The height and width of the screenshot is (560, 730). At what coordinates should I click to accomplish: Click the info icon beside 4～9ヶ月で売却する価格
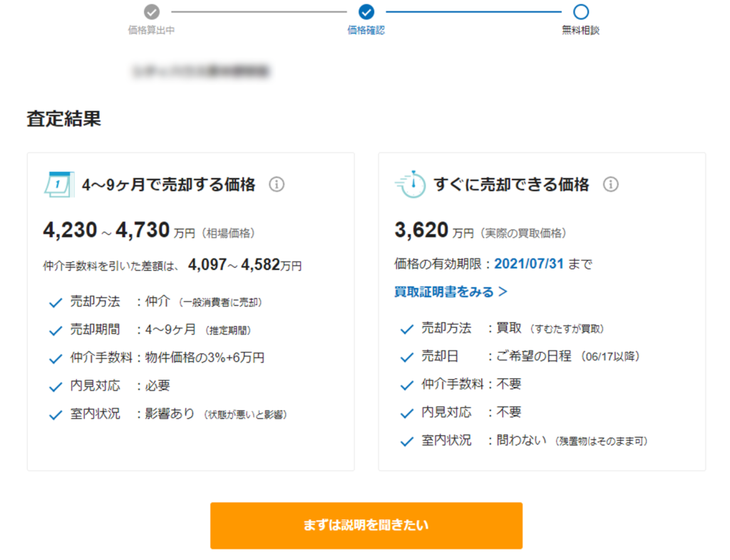[x=277, y=185]
